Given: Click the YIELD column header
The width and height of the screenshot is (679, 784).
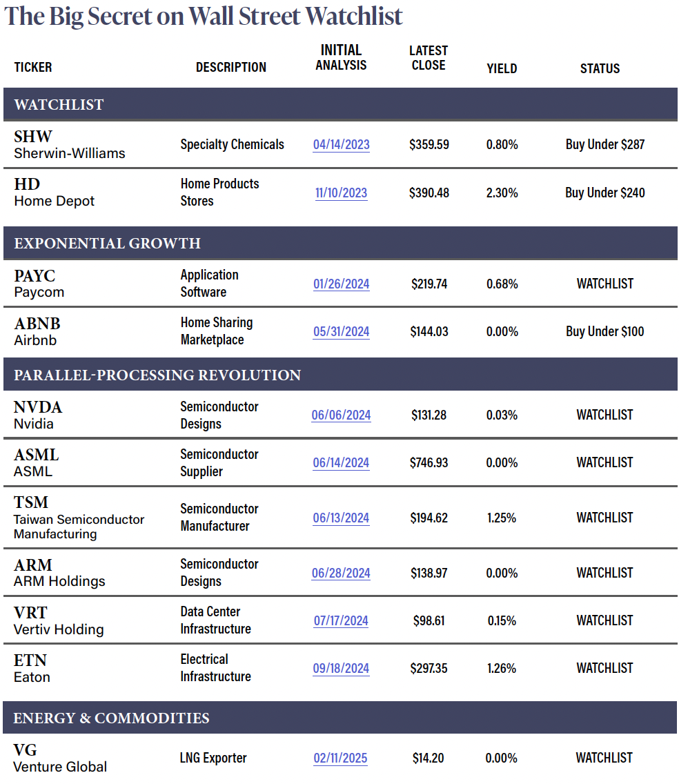Looking at the screenshot, I should (x=502, y=68).
